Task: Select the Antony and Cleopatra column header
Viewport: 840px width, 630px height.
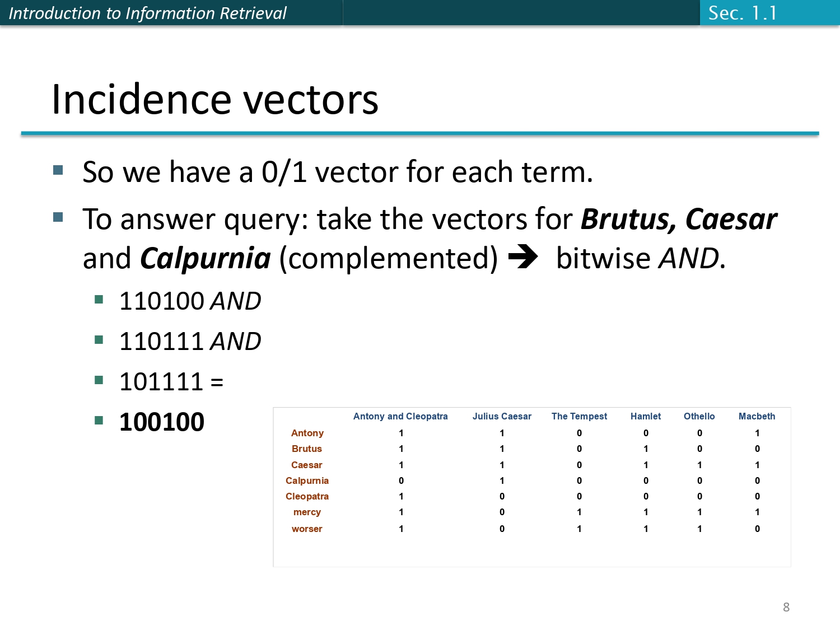Action: [x=400, y=416]
